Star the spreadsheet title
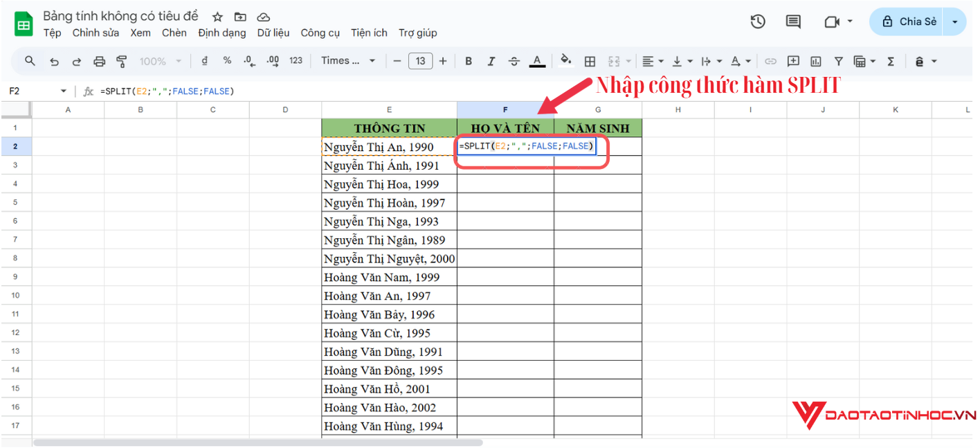 pos(217,17)
